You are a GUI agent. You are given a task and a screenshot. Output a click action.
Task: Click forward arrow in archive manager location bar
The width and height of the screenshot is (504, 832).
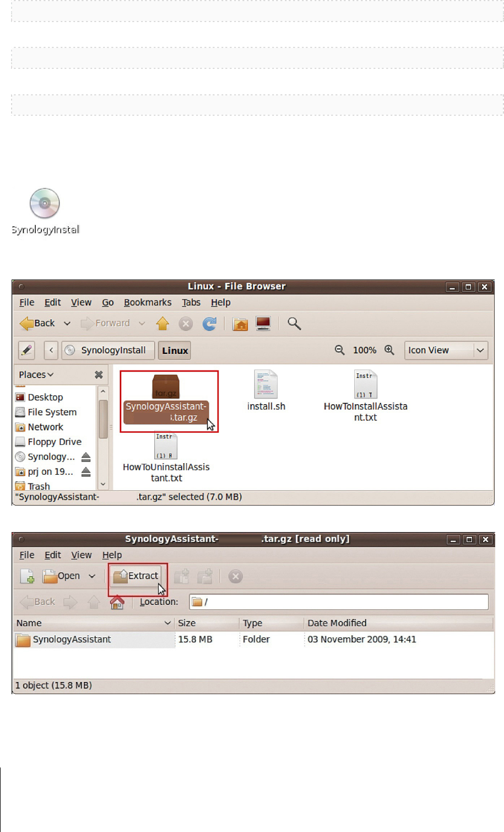pos(71,602)
